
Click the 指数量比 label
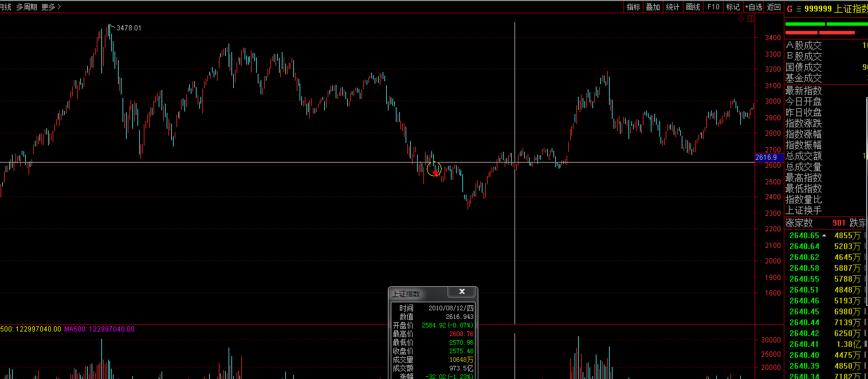[803, 199]
